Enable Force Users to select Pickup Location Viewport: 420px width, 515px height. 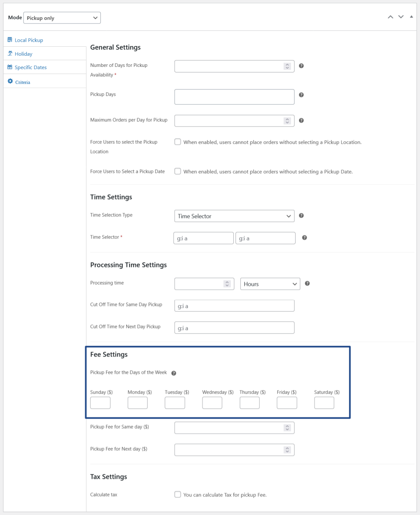coord(178,142)
